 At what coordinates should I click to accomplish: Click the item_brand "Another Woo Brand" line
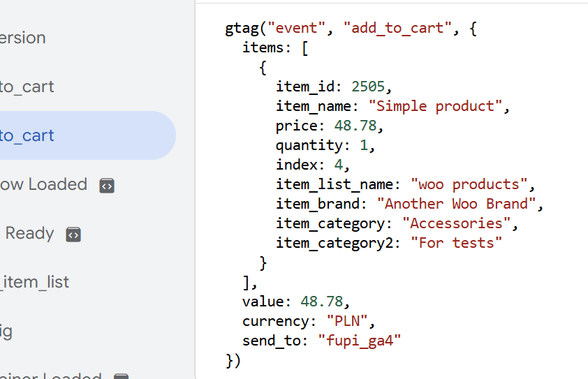click(409, 204)
